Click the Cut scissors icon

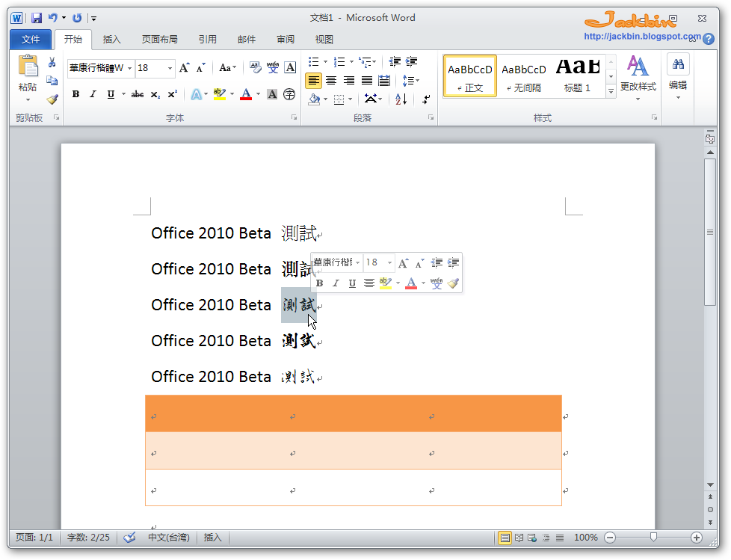point(52,63)
